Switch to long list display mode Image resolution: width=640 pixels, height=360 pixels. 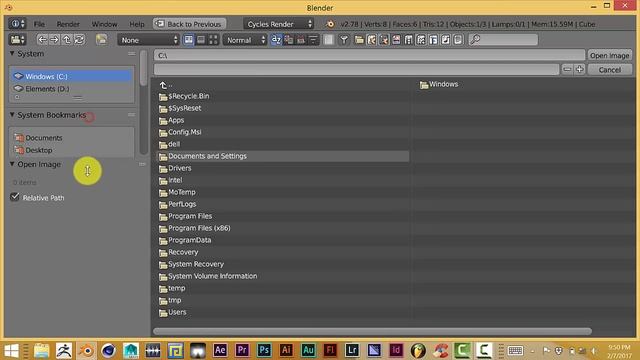tap(201, 40)
